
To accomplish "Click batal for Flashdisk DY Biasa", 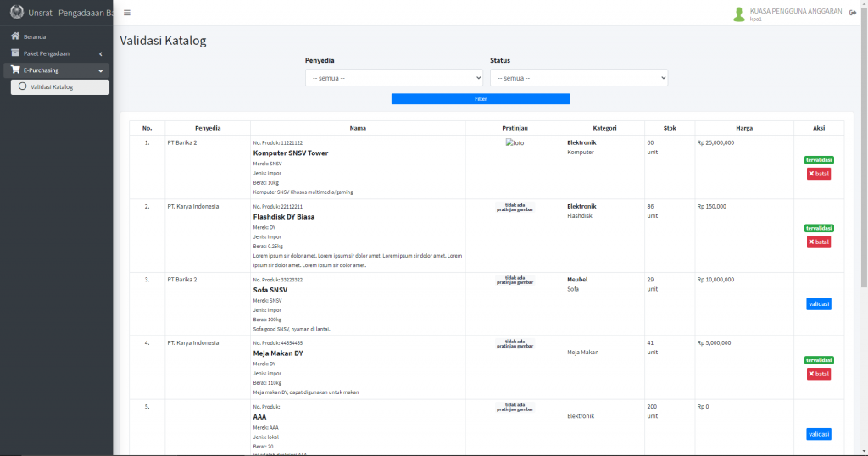I will [x=818, y=242].
